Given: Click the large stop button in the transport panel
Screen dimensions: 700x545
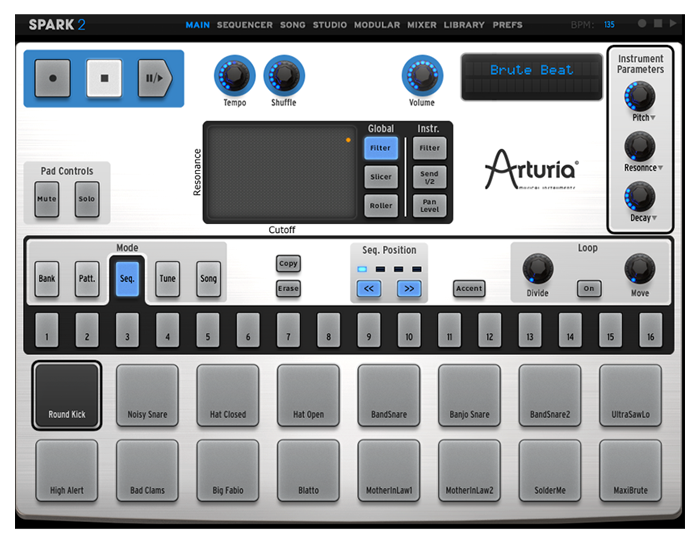Looking at the screenshot, I should 104,78.
